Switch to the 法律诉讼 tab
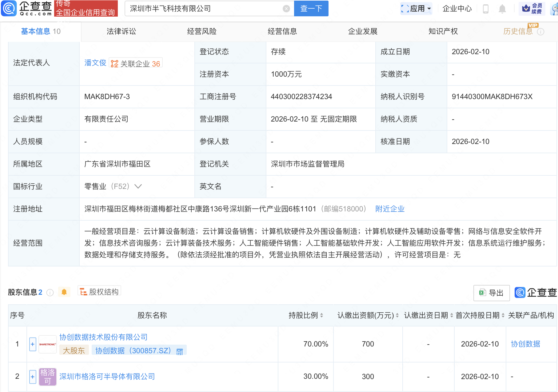This screenshot has height=392, width=558. pos(121,31)
